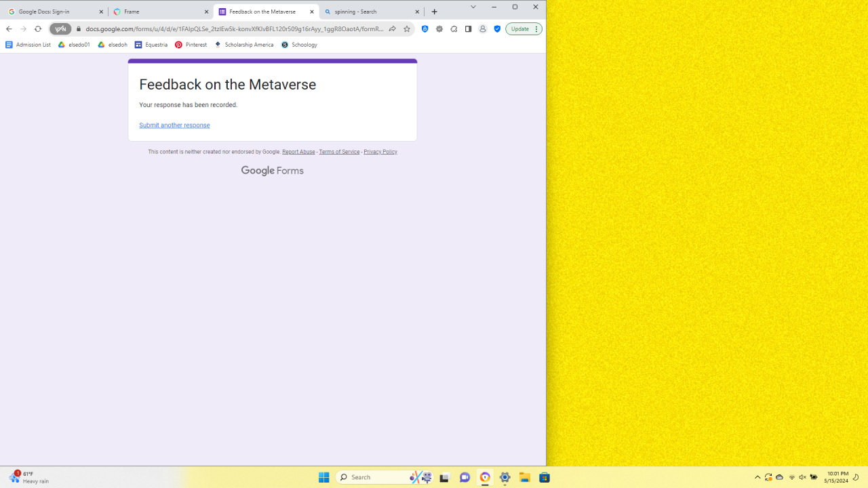
Task: Close the Frame tab
Action: coord(207,12)
